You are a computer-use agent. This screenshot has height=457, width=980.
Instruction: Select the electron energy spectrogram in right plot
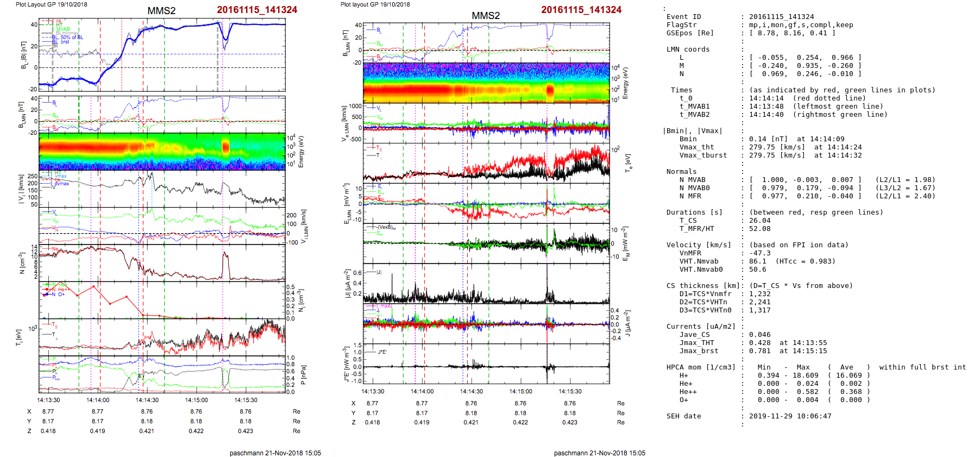(486, 83)
